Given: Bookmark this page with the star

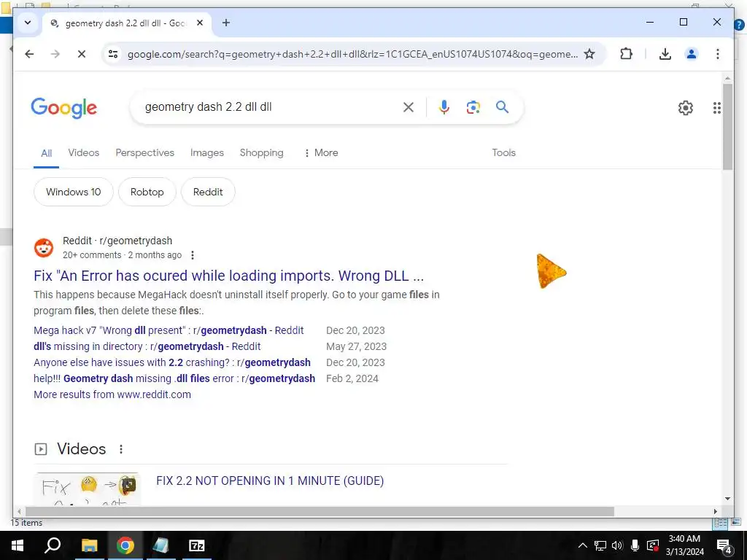Looking at the screenshot, I should [x=589, y=54].
